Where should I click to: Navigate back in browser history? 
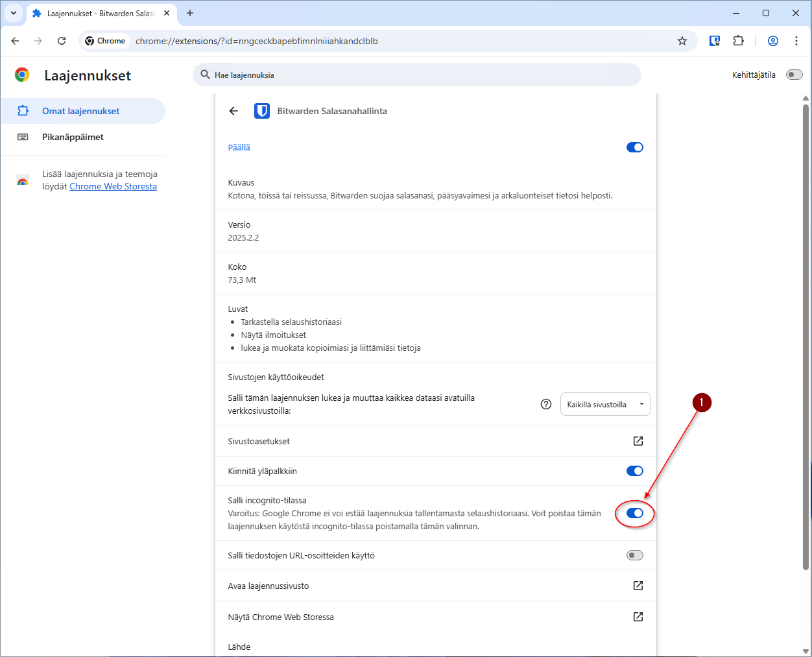click(x=15, y=41)
